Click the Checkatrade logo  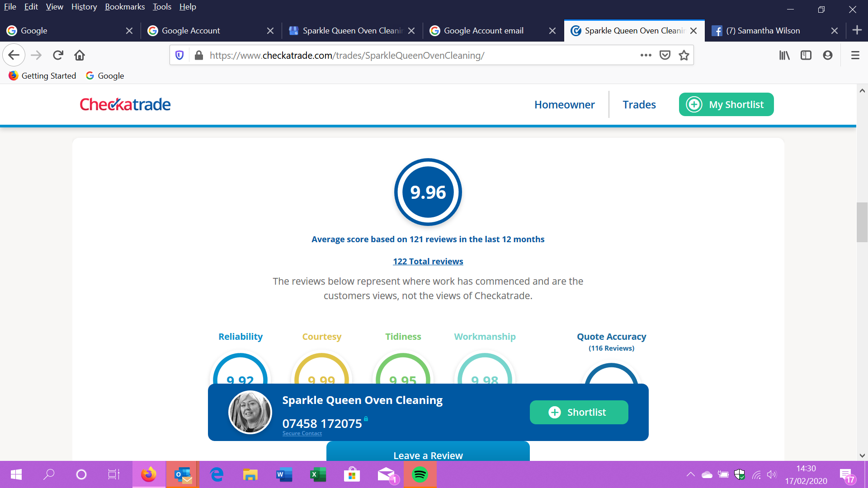[125, 104]
